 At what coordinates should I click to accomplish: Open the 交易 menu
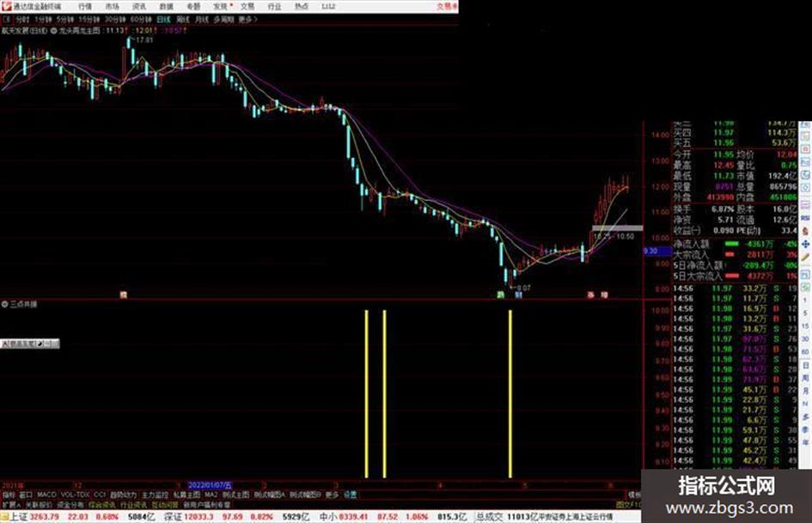coord(247,6)
